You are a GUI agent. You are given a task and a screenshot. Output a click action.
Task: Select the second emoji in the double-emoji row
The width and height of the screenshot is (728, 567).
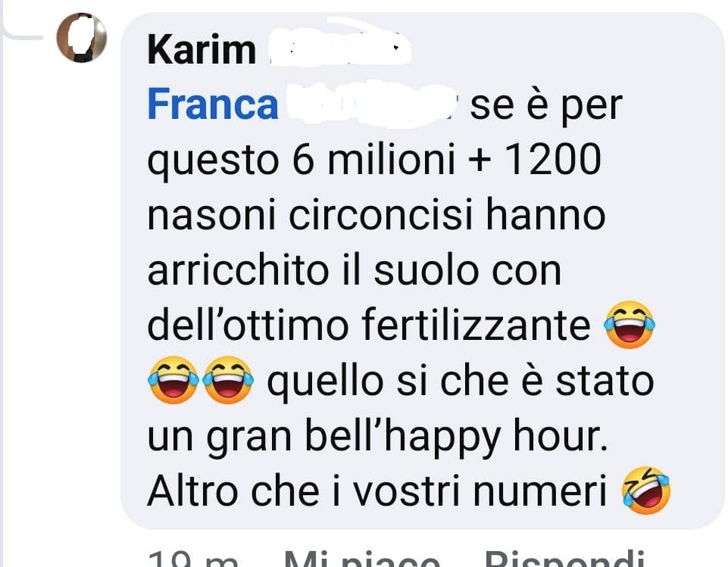[x=228, y=379]
